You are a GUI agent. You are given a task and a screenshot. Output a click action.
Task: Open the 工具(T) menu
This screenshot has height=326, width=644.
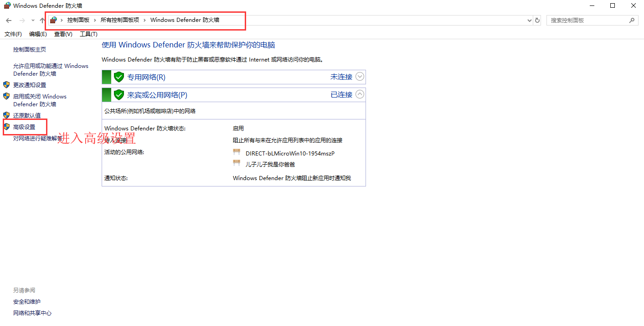pyautogui.click(x=89, y=34)
